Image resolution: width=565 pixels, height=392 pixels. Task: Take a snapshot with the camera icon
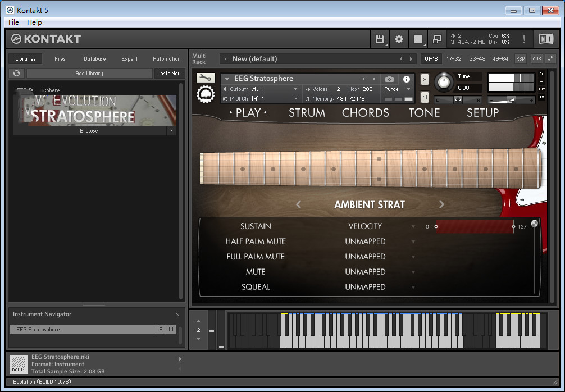(389, 79)
